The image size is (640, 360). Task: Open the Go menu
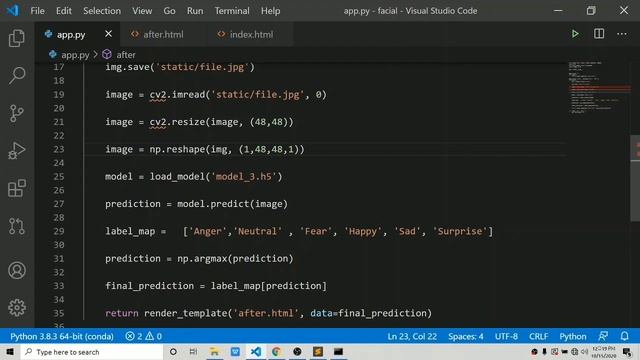169,11
